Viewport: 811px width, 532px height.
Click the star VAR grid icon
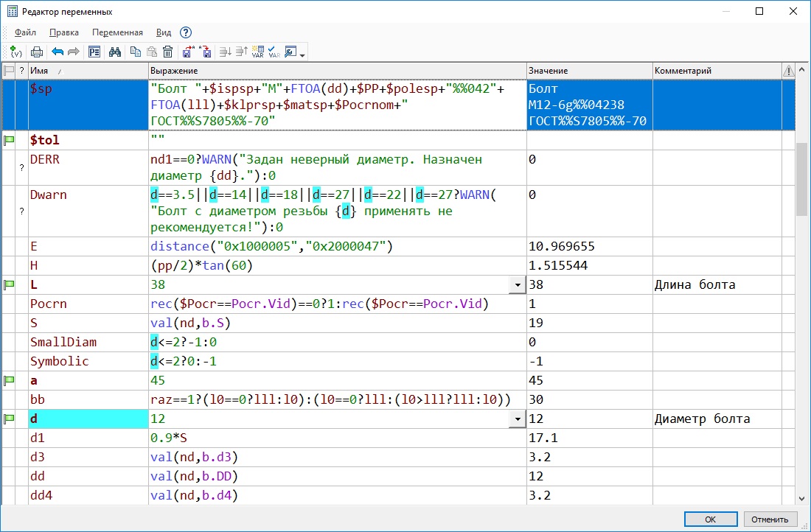click(x=257, y=52)
